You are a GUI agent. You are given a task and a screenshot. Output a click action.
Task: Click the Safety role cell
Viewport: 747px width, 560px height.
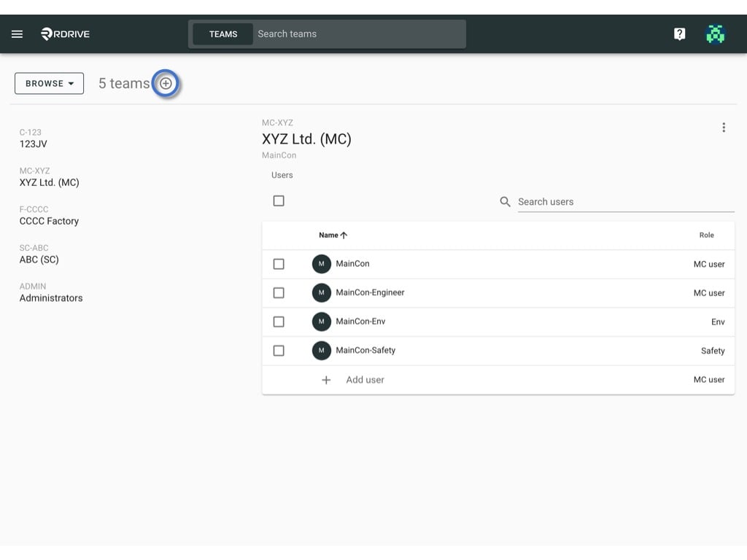[713, 351]
